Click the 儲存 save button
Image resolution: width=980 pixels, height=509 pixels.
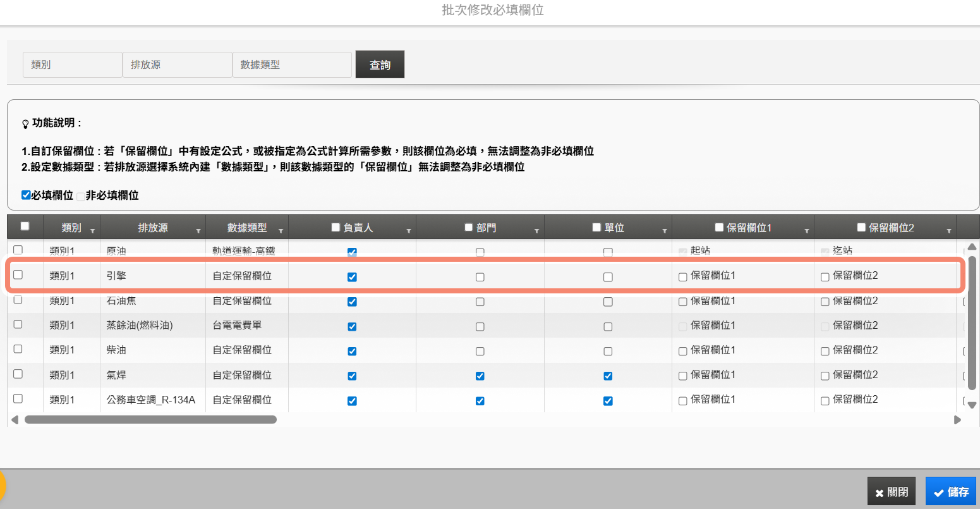click(950, 491)
